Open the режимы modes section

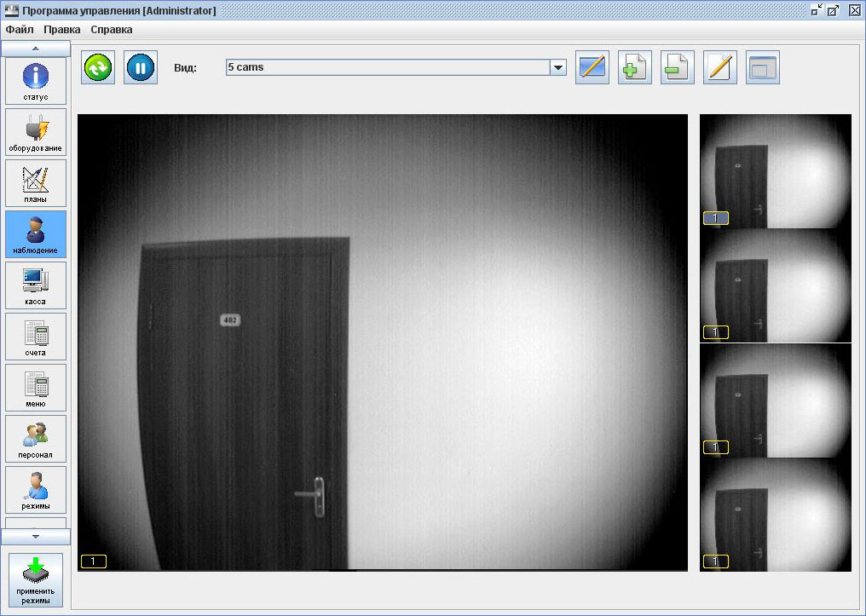coord(35,490)
